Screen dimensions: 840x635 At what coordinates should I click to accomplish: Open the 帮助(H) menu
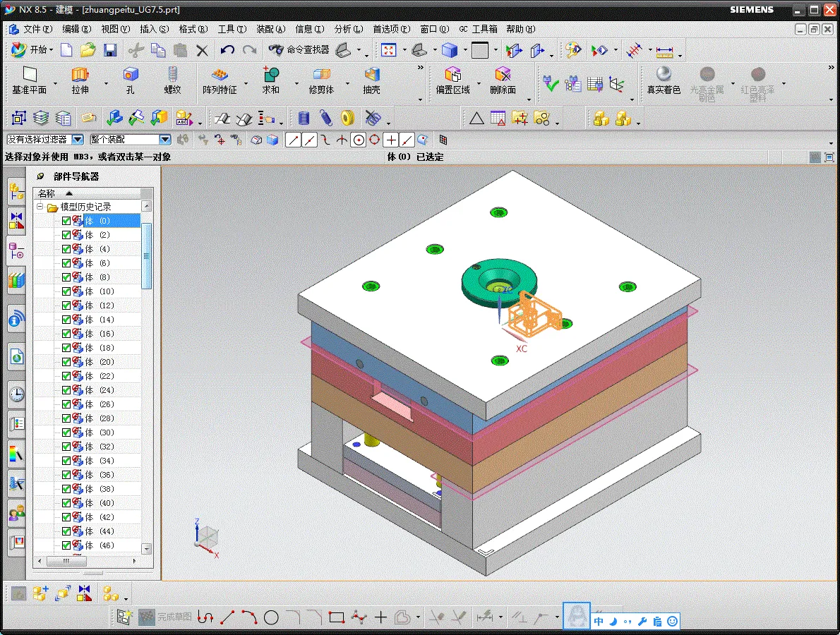521,29
